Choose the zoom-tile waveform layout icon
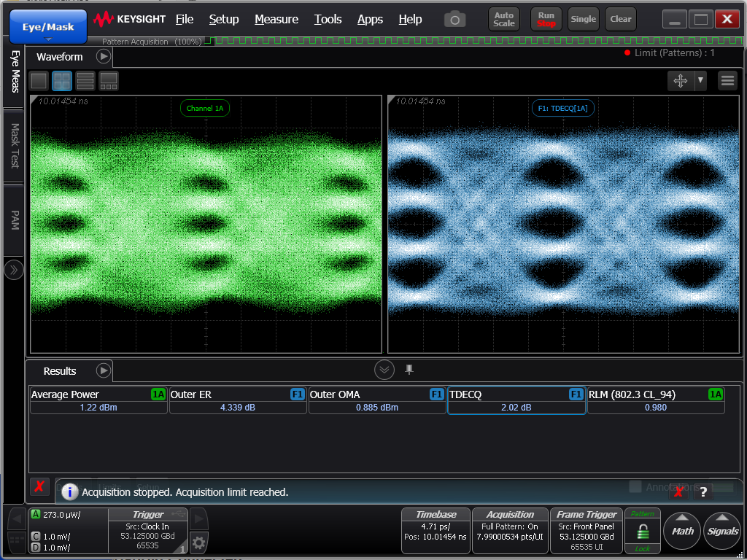 coord(109,81)
